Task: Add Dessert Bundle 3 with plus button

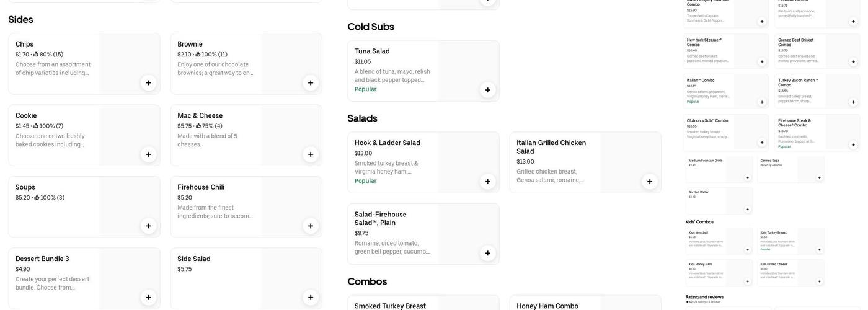Action: 148,298
